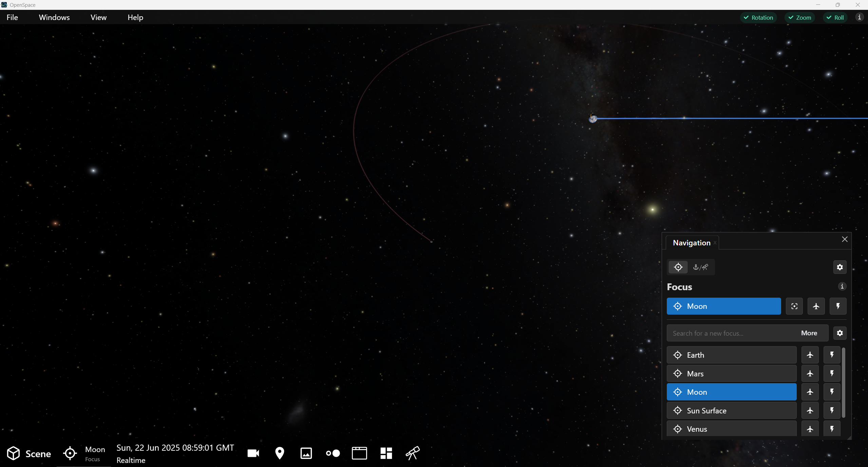The height and width of the screenshot is (467, 868).
Task: Set focus to Venus in list
Action: pos(732,429)
